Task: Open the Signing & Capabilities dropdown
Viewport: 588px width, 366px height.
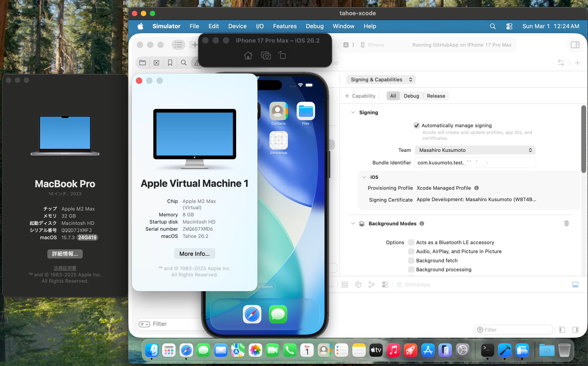Action: tap(381, 80)
